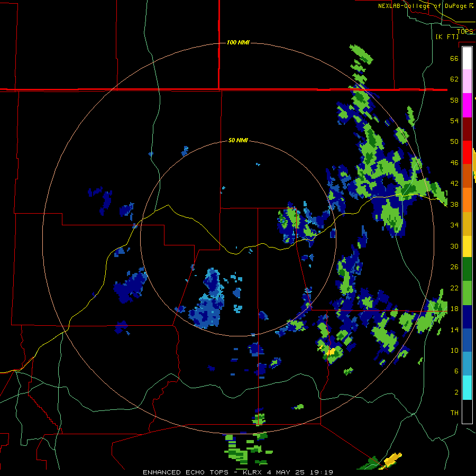Click the KLRX radar site identifier

click(253, 472)
